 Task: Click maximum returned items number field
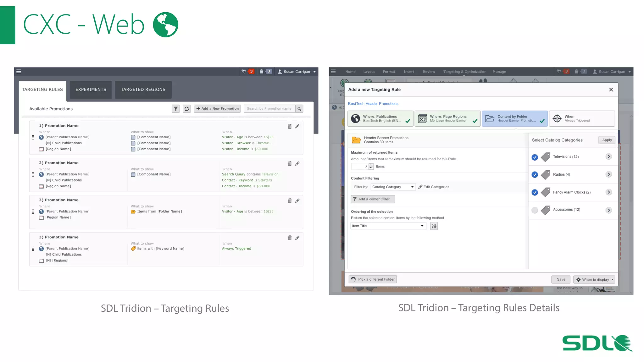(360, 166)
